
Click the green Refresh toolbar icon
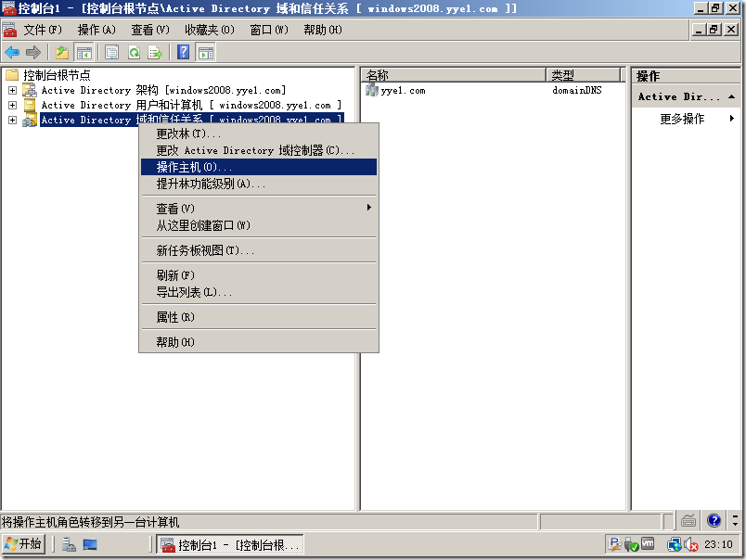(x=135, y=52)
